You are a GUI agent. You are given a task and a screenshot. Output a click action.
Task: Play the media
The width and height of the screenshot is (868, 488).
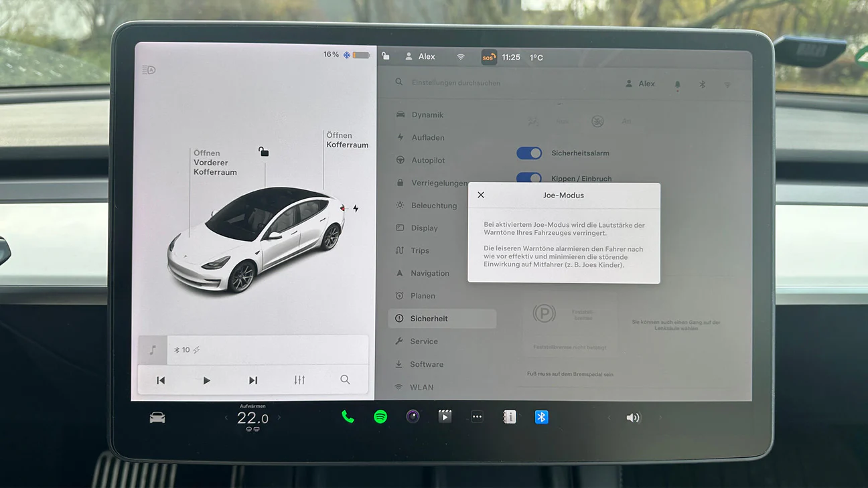pyautogui.click(x=206, y=380)
